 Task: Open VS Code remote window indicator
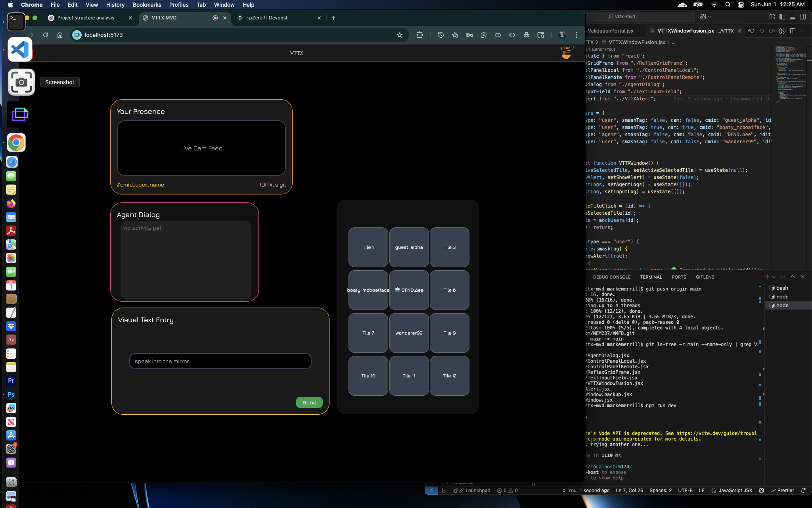pos(431,491)
